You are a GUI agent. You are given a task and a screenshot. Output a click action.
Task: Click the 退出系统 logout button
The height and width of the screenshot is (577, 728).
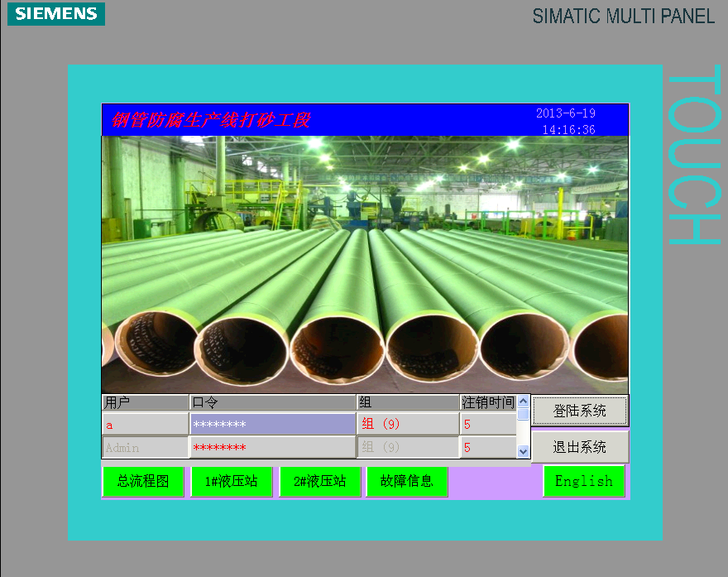[x=580, y=447]
